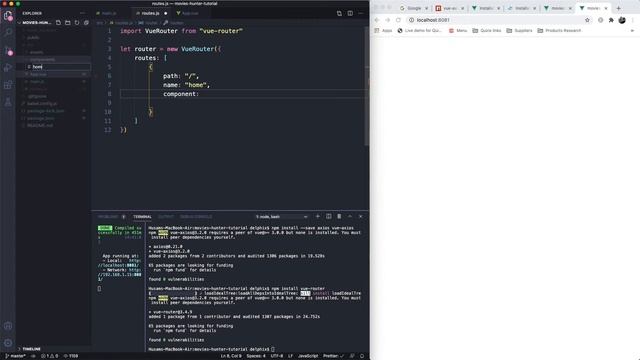Collapse the components folder
This screenshot has height=360, width=640.
(x=42, y=60)
